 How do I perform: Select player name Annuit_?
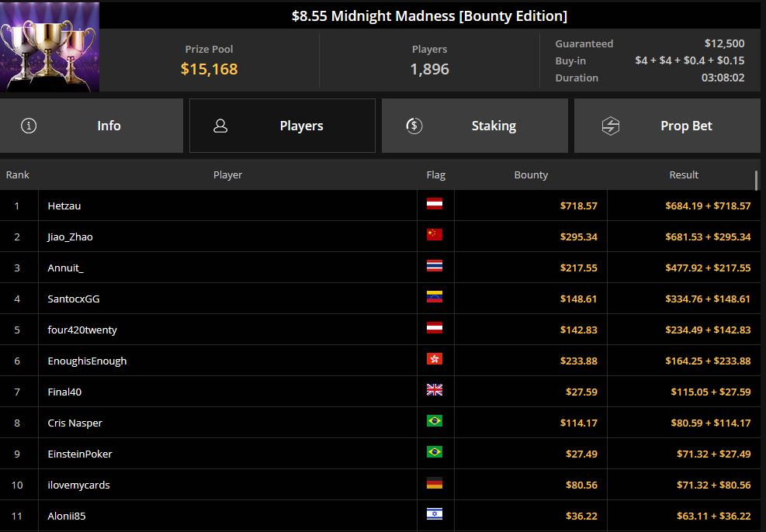point(65,268)
